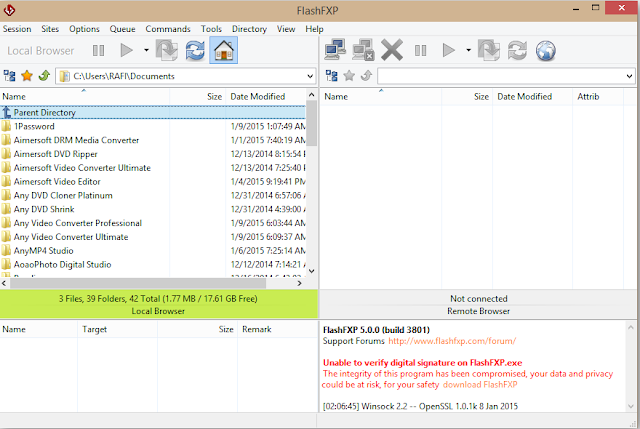
Task: Click the download FlashFXP link
Action: 480,385
